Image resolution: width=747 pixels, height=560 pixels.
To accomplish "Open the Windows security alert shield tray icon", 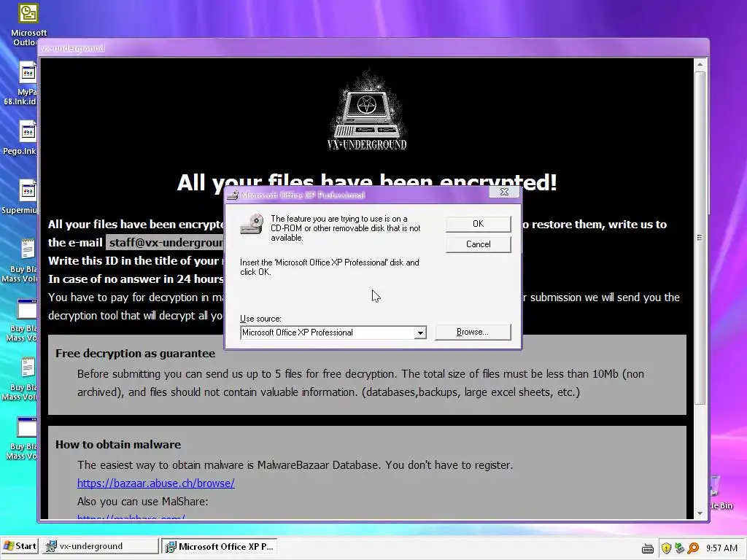I will point(666,548).
